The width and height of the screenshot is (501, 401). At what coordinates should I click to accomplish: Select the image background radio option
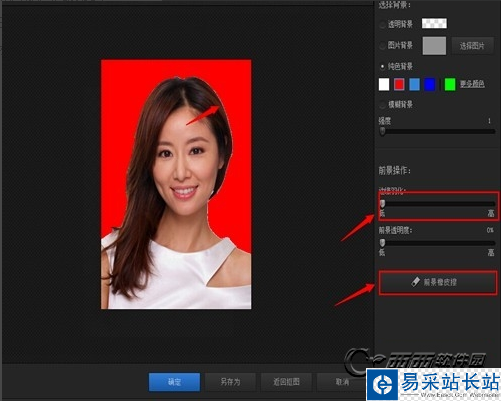[382, 45]
